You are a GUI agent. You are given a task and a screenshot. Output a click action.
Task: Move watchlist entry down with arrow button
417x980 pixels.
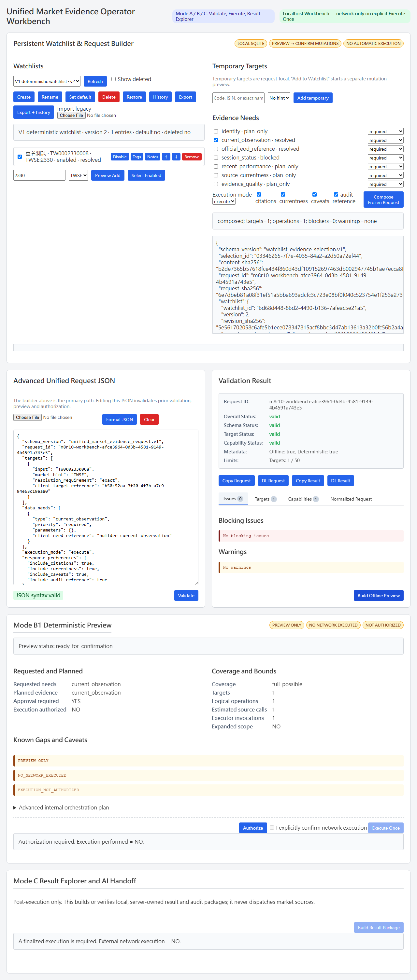click(176, 157)
